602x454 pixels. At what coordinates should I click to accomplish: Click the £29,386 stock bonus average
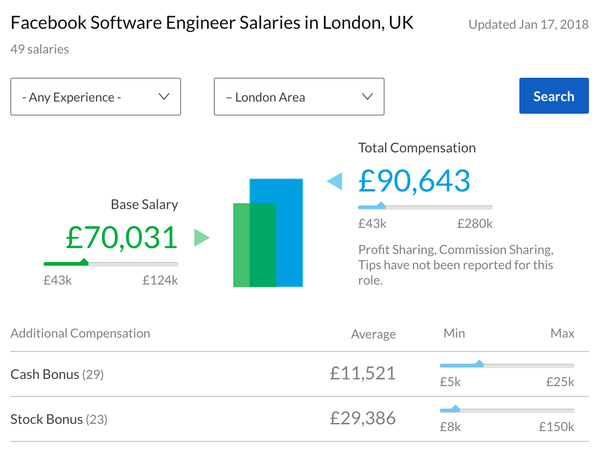click(363, 418)
